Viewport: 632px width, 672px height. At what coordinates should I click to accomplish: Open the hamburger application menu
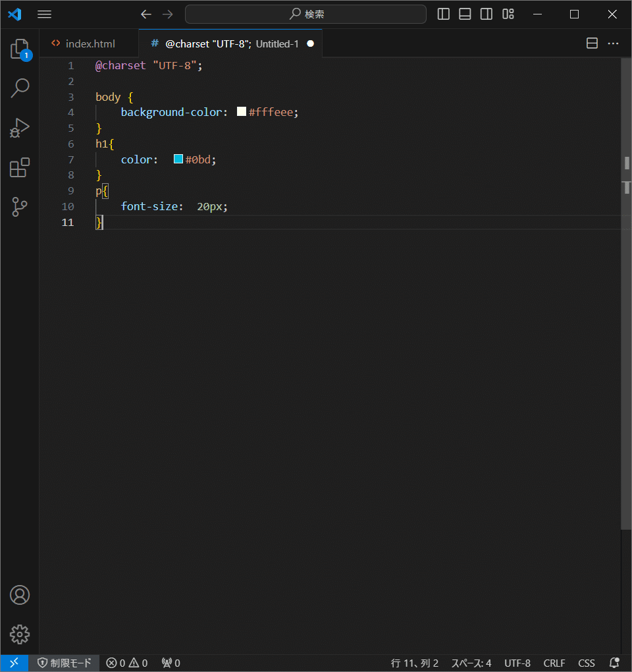pyautogui.click(x=44, y=14)
